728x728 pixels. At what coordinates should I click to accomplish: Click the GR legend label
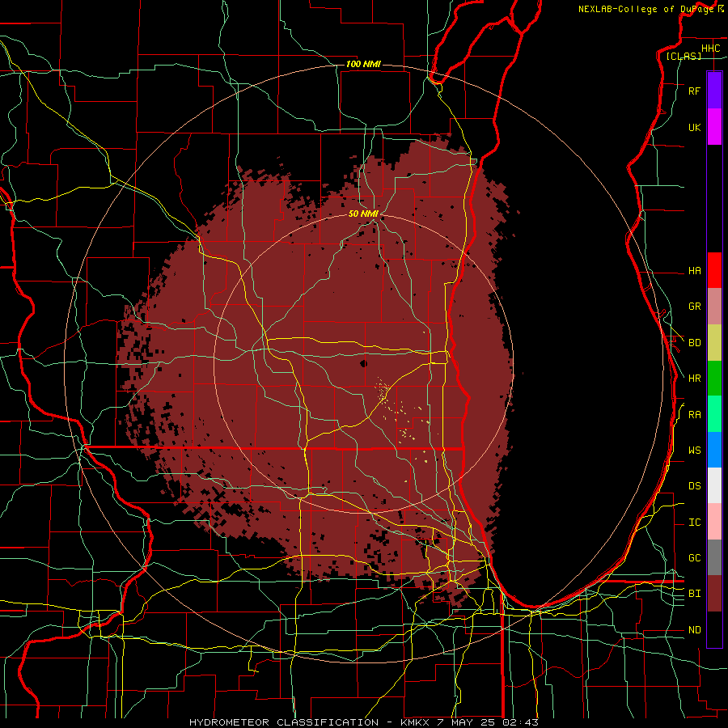[x=694, y=307]
